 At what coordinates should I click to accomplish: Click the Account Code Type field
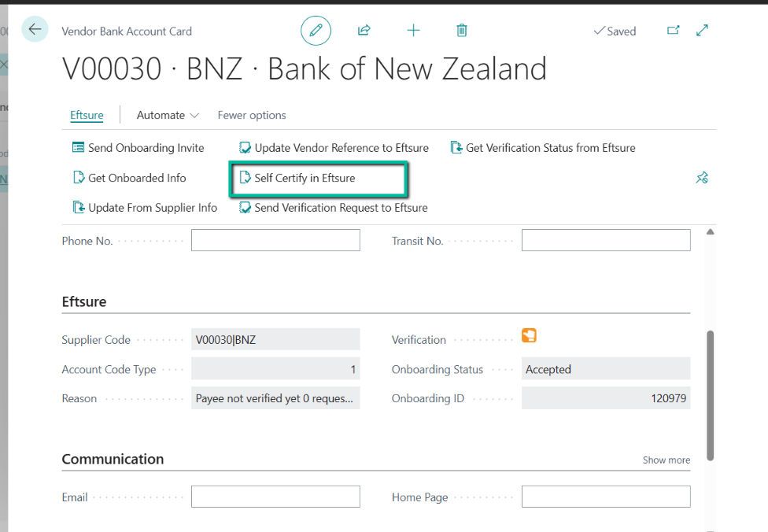pyautogui.click(x=275, y=369)
